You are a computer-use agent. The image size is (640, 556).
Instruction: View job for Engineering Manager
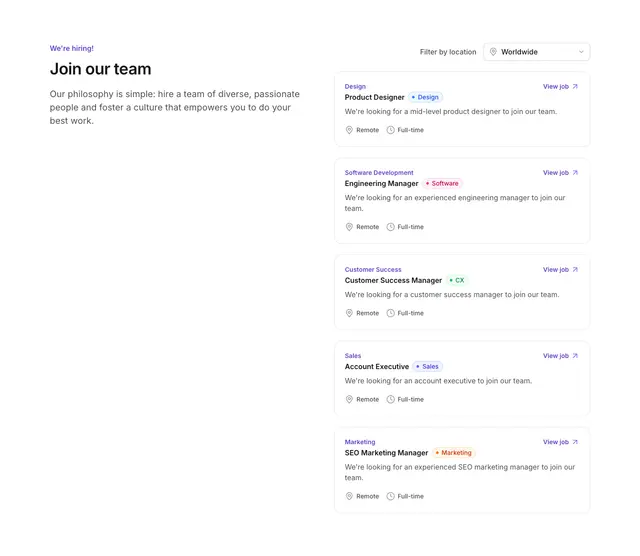point(560,173)
